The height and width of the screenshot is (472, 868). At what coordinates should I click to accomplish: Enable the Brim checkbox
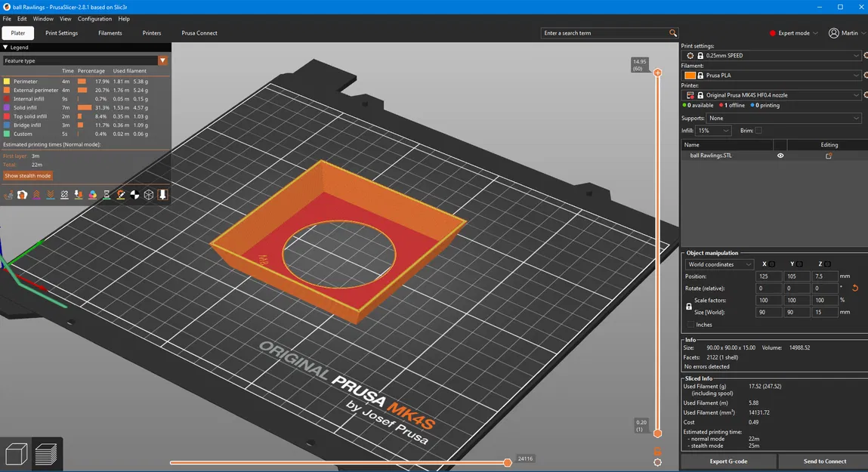758,130
